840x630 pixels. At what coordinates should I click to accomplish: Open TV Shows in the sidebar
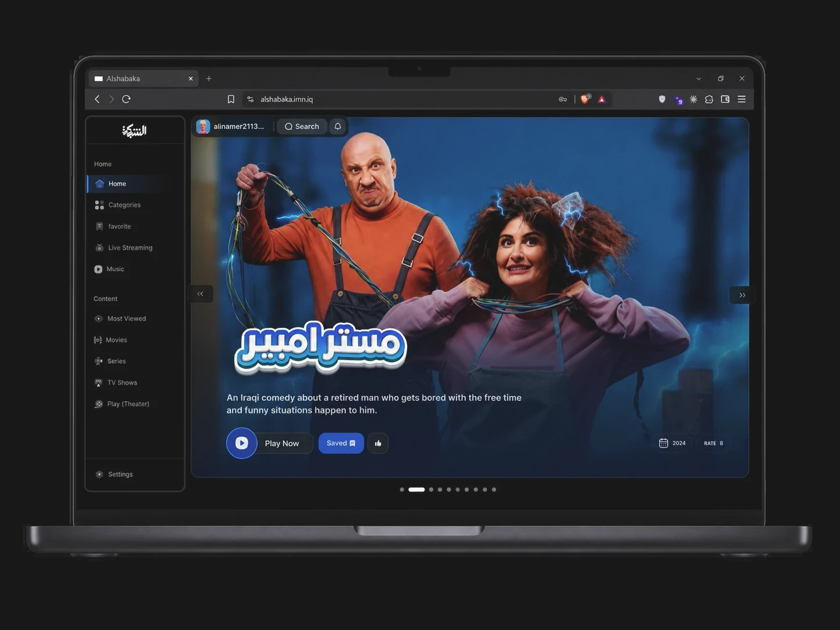(x=116, y=382)
